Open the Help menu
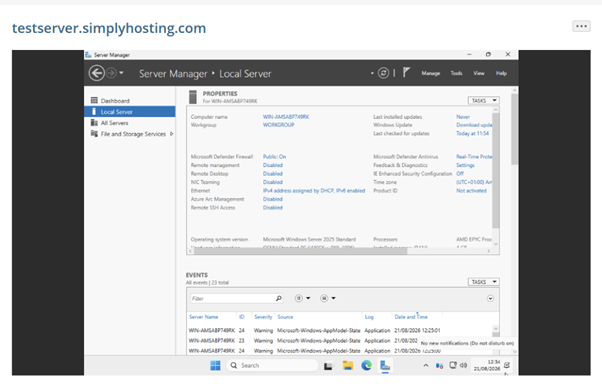The image size is (602, 384). coord(501,73)
